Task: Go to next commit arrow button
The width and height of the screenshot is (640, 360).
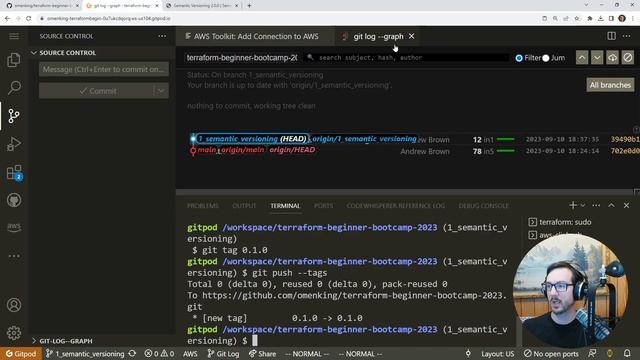Action: 597,58
